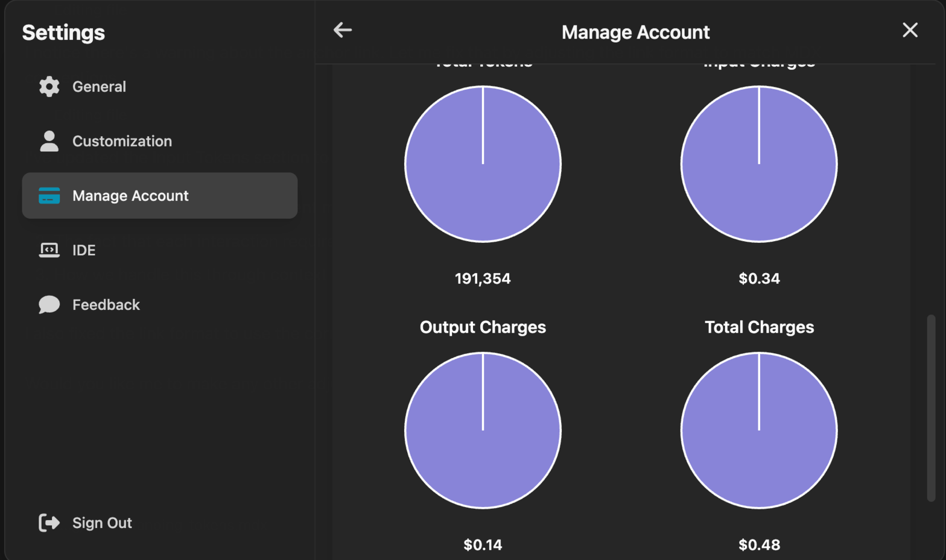946x560 pixels.
Task: Open the IDE settings section
Action: pos(84,250)
